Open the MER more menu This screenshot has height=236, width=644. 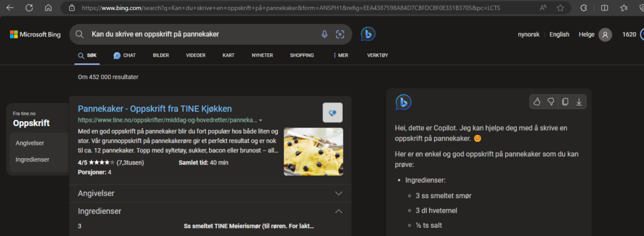coord(340,55)
